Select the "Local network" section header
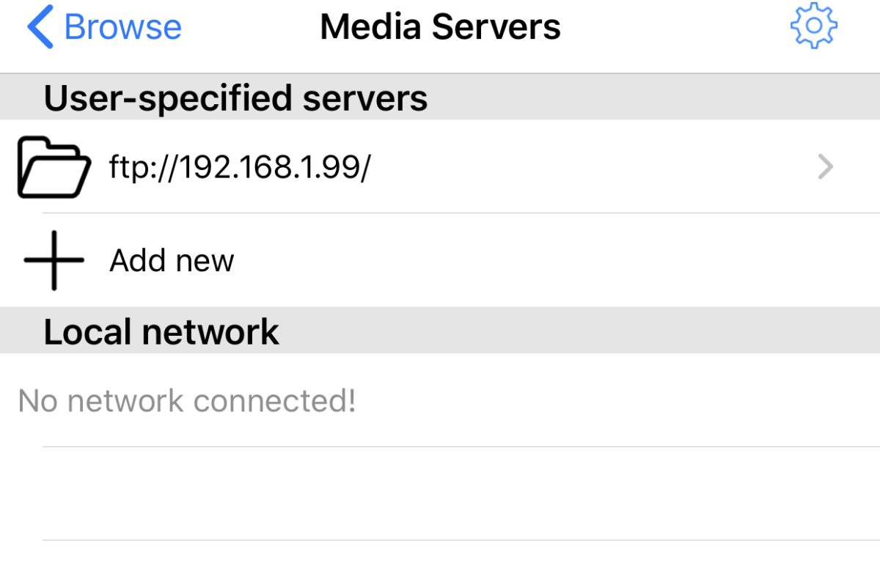Viewport: 880px width, 588px height. [161, 331]
